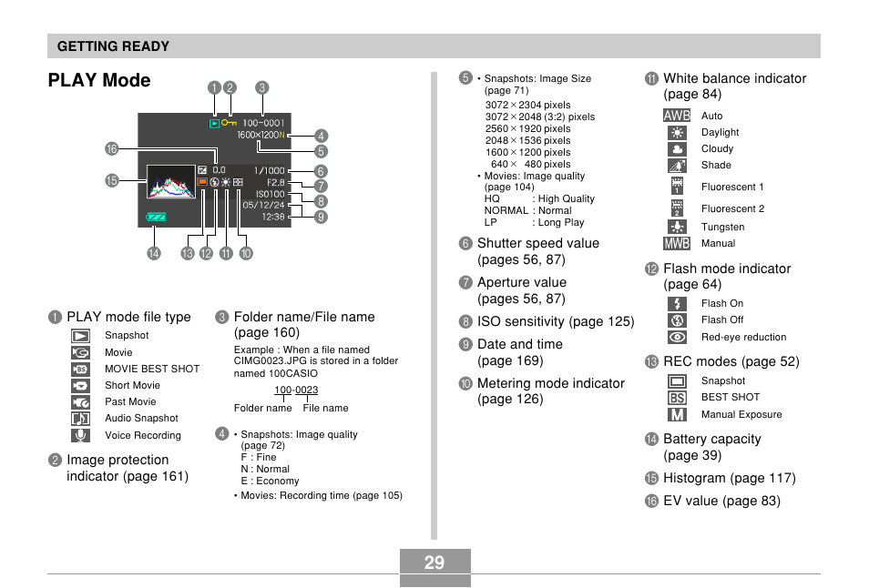Click the 'Folder name/File name' heading
The height and width of the screenshot is (588, 869).
304,317
